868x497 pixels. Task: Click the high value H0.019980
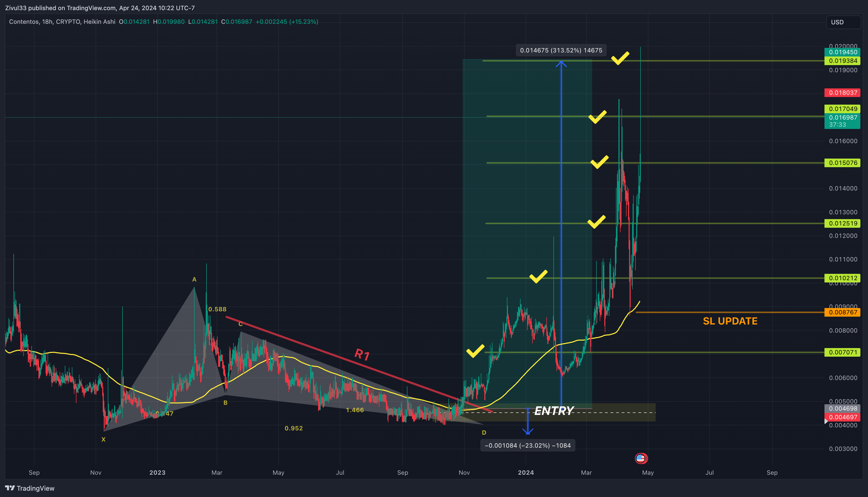click(x=169, y=22)
